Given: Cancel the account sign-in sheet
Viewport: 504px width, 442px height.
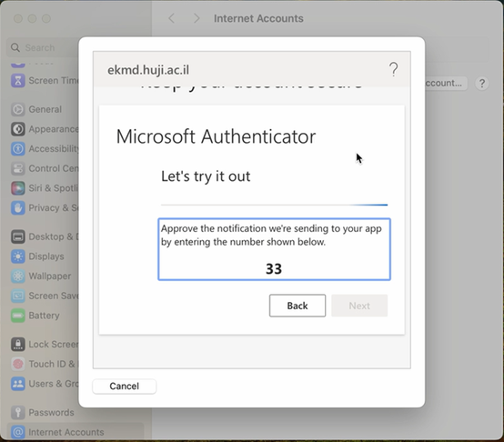Looking at the screenshot, I should pyautogui.click(x=125, y=387).
